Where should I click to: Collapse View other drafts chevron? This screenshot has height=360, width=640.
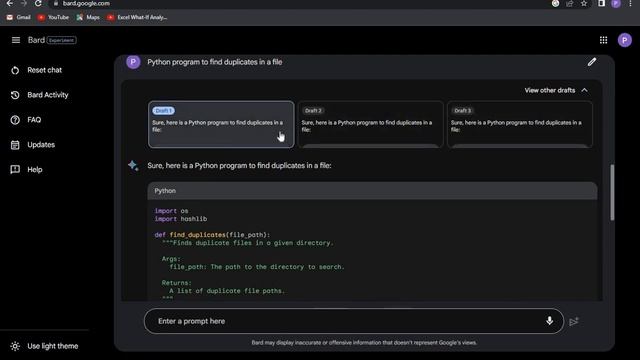tap(584, 90)
